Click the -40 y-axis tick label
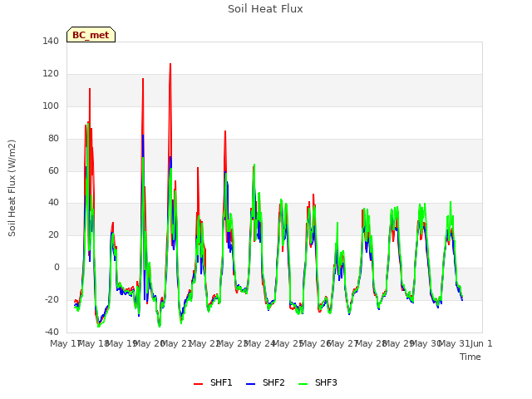This screenshot has height=399, width=532. 52,332
